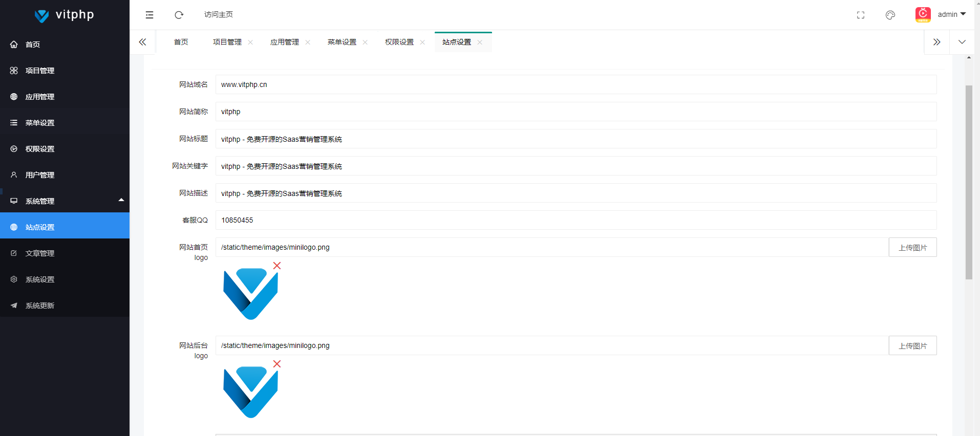Open 首页 home icon in sidebar
Image resolution: width=980 pixels, height=436 pixels.
(14, 45)
